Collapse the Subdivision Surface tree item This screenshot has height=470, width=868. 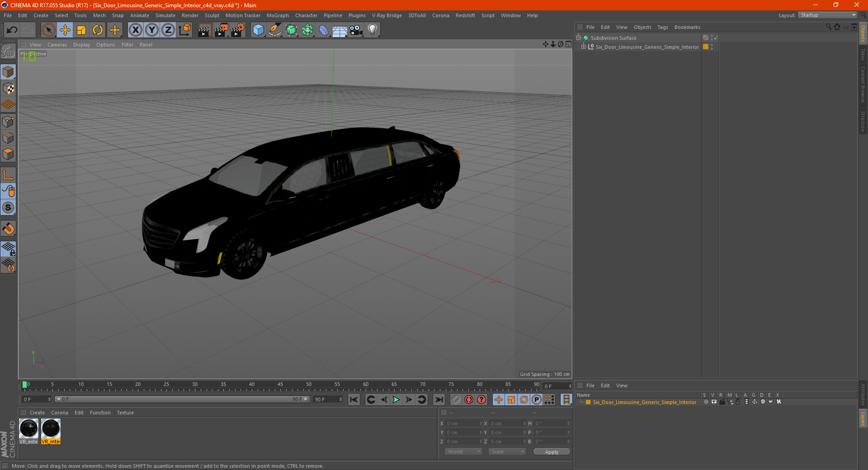pos(578,38)
